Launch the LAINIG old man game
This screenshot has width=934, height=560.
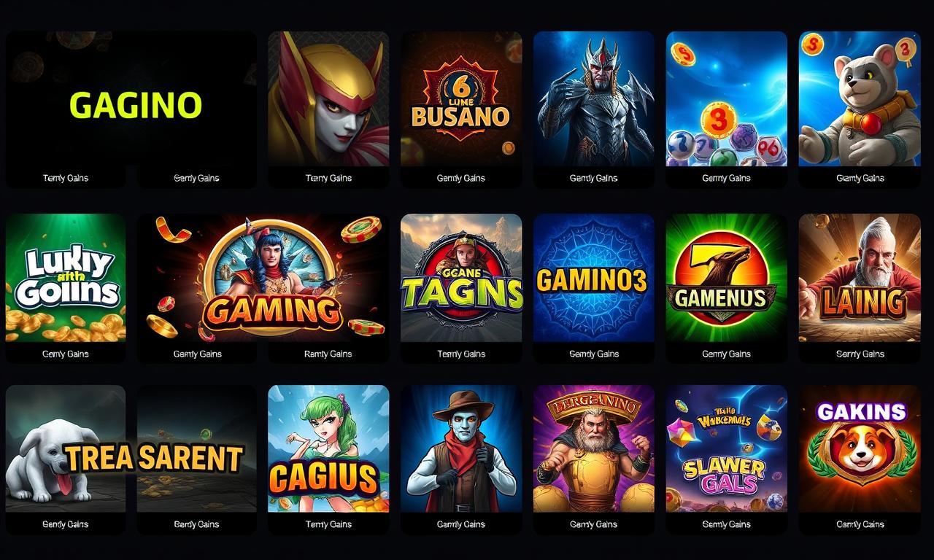[860, 278]
